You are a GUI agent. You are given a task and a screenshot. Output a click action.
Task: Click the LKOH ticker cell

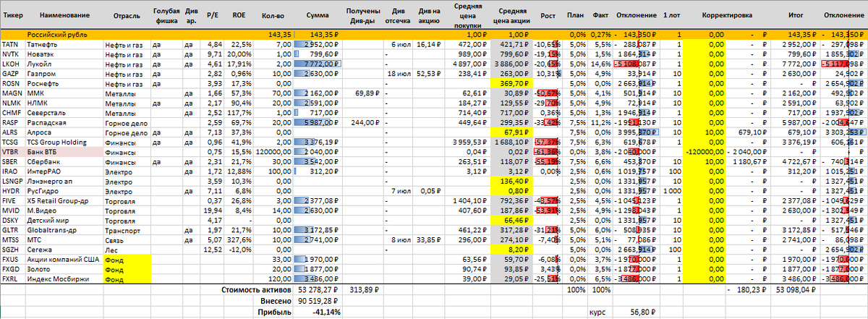point(12,64)
